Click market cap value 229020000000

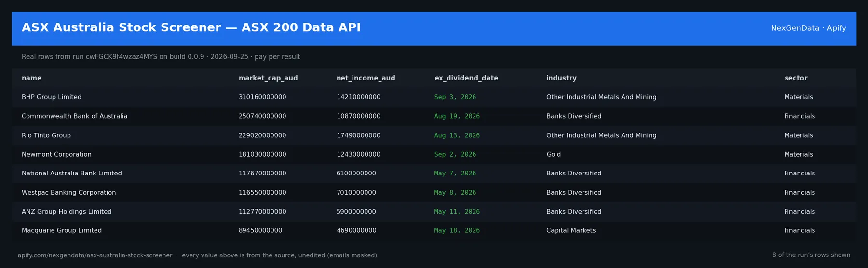pos(262,135)
